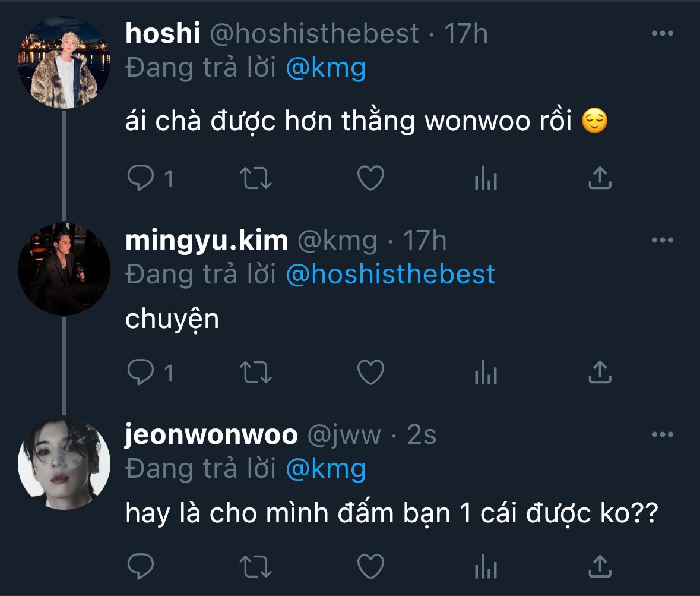
Task: Retweet hoshi's reply tweet
Action: 256,178
